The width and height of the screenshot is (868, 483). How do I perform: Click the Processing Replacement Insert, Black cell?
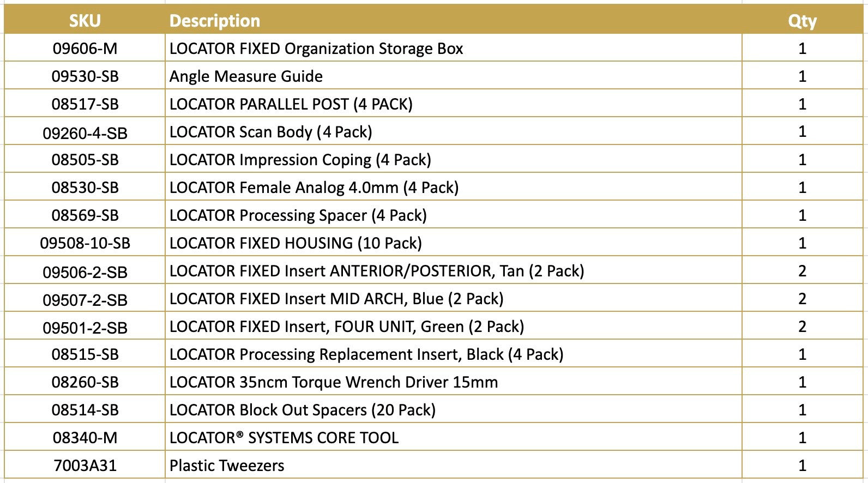click(366, 354)
